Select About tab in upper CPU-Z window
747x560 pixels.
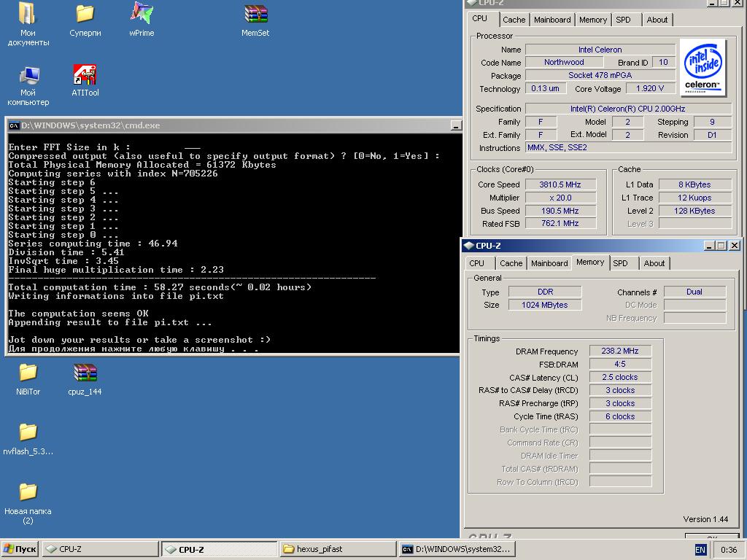pyautogui.click(x=657, y=20)
